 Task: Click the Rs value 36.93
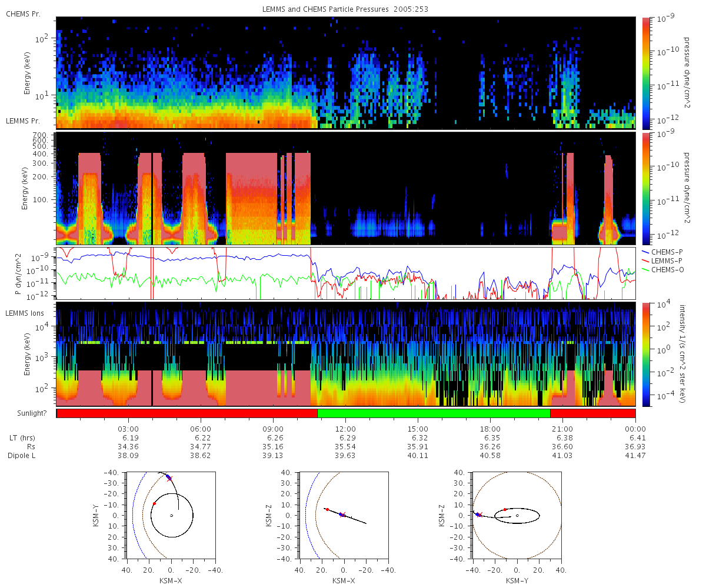pos(636,447)
